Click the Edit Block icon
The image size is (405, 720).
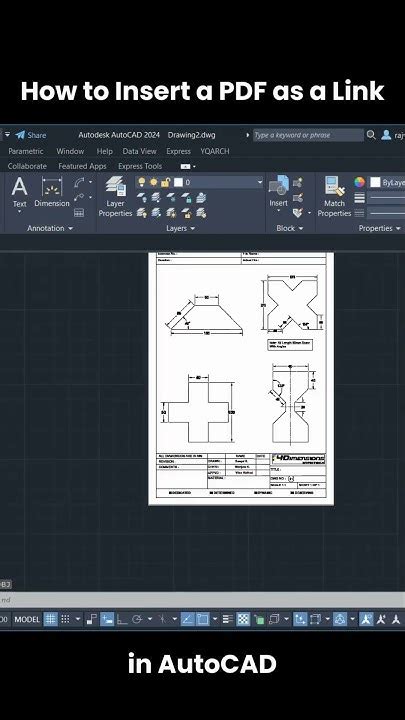point(298,198)
